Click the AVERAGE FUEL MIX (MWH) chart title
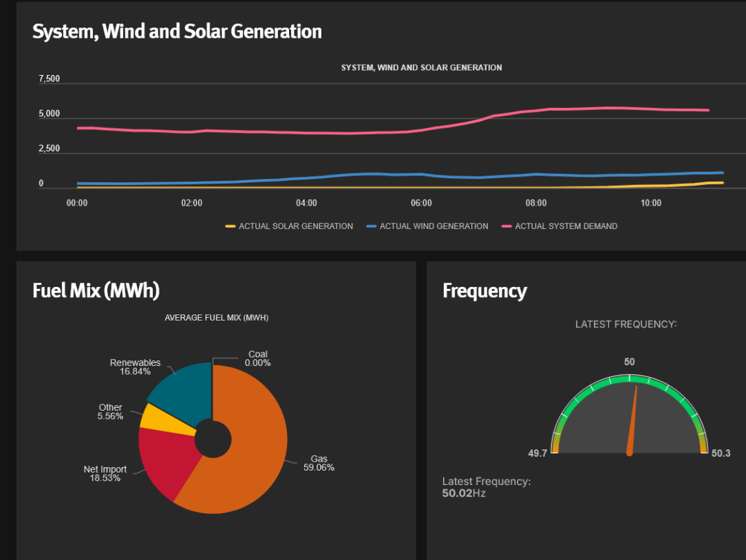Image resolution: width=746 pixels, height=560 pixels. pos(217,318)
